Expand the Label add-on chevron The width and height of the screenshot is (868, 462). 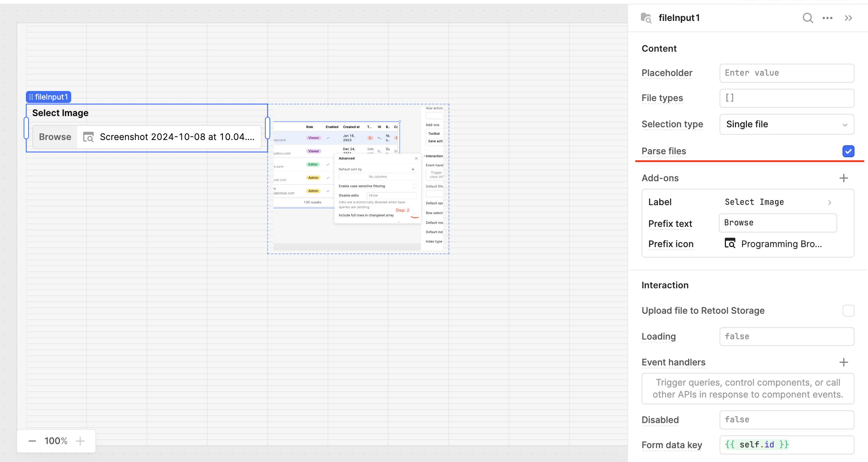click(830, 202)
